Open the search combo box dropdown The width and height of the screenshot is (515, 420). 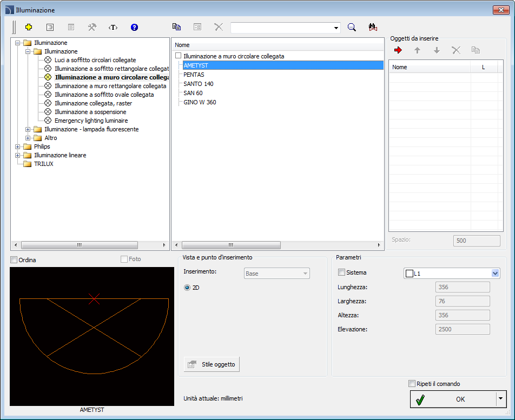click(336, 28)
